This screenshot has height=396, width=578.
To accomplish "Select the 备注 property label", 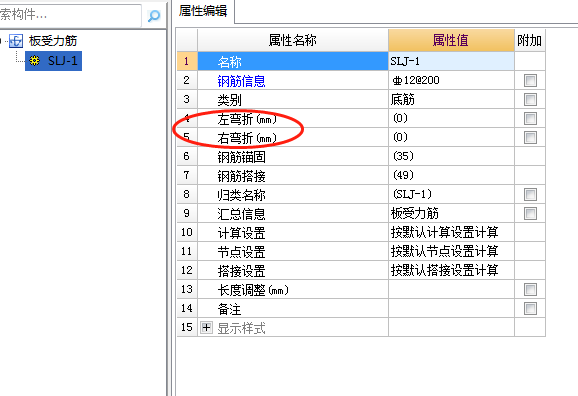I will click(x=229, y=309).
